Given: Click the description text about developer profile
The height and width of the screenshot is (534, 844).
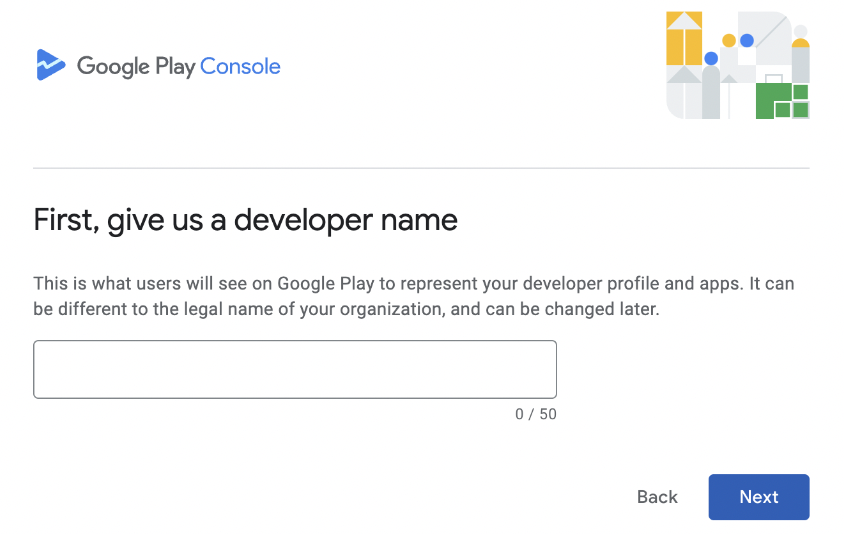Looking at the screenshot, I should coord(413,296).
